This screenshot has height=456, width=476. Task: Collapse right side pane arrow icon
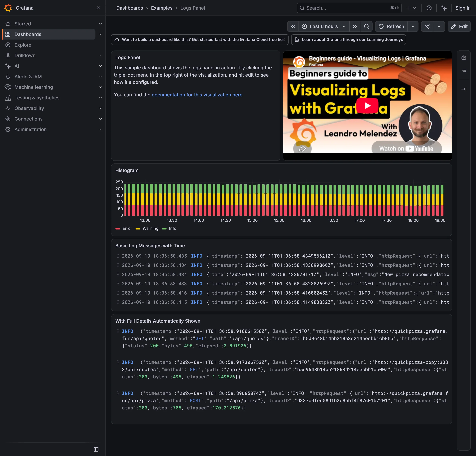click(x=464, y=89)
